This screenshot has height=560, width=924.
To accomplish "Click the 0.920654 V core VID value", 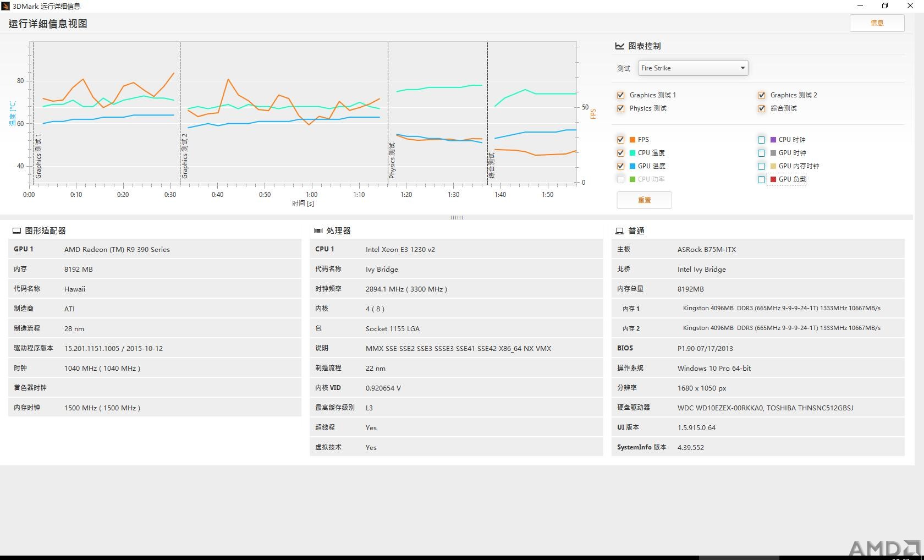I will [x=383, y=388].
